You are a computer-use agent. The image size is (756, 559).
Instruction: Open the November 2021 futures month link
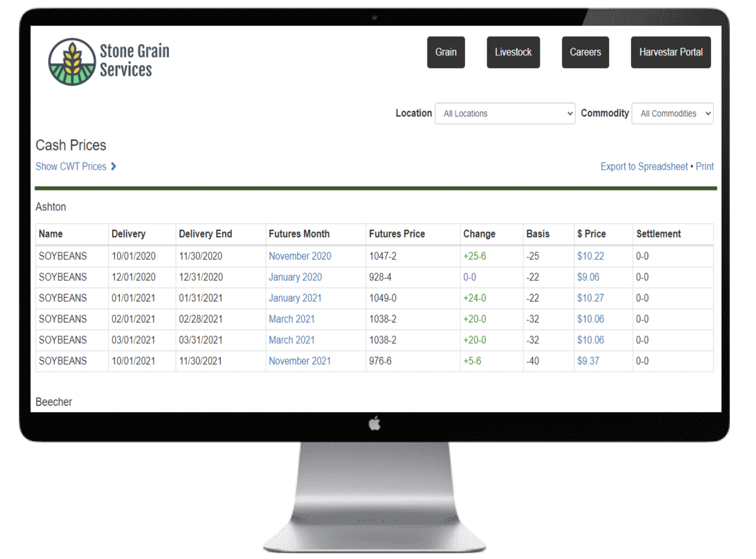(x=300, y=361)
